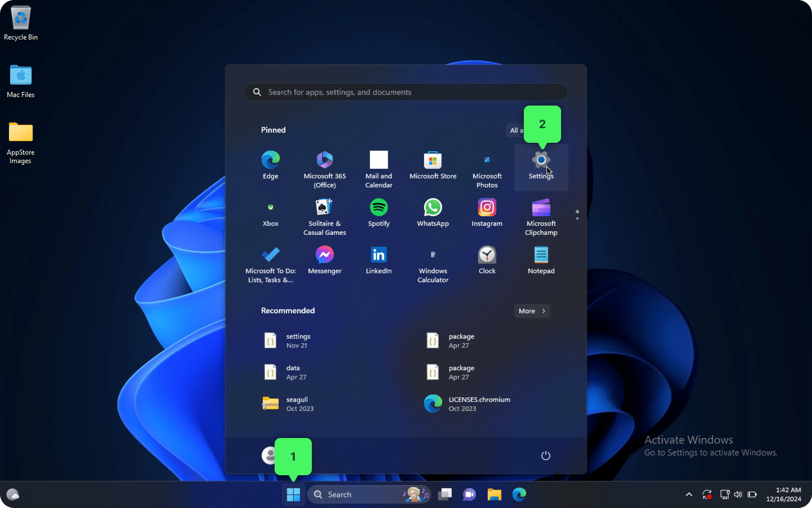Open Solitaire & Casual Games
The height and width of the screenshot is (508, 812).
click(325, 217)
